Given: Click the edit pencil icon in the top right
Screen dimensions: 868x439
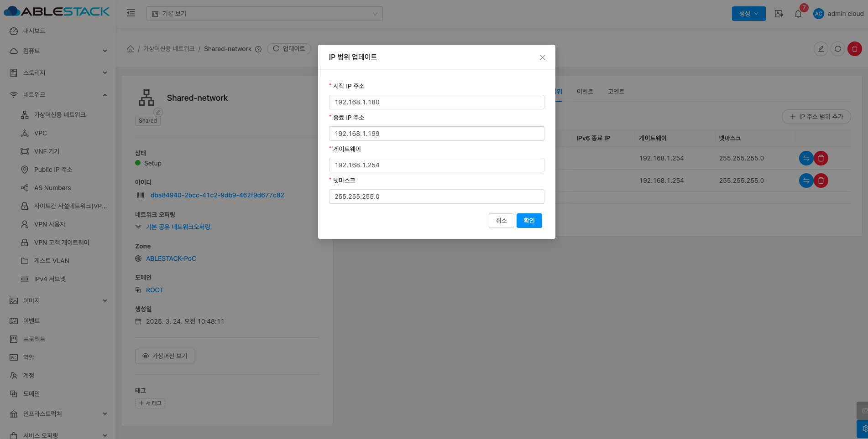Looking at the screenshot, I should [821, 49].
